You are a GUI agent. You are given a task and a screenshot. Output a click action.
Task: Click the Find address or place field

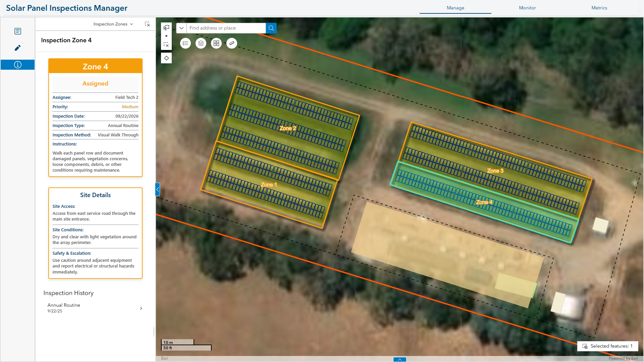(226, 28)
